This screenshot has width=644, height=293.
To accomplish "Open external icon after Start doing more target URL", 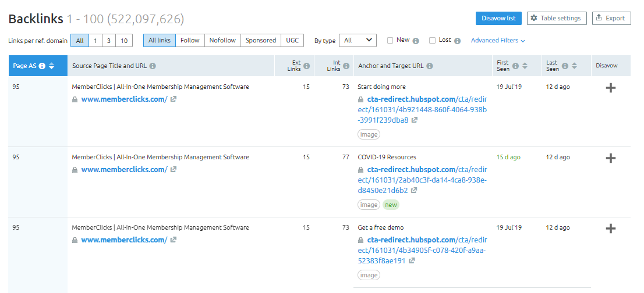I will [x=414, y=120].
